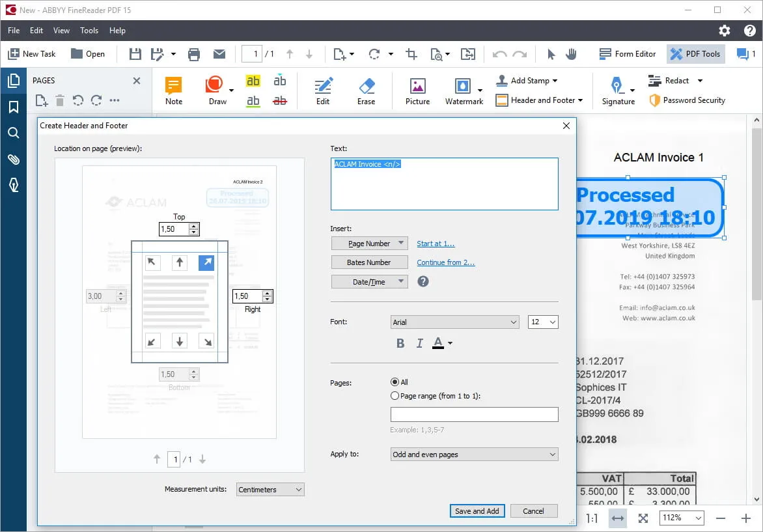The height and width of the screenshot is (532, 763).
Task: Select the Erase tool
Action: (367, 86)
